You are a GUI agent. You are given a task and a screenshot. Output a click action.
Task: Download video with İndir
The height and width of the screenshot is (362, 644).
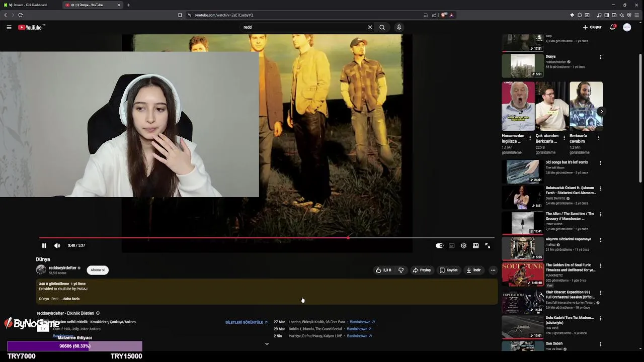[x=473, y=270]
